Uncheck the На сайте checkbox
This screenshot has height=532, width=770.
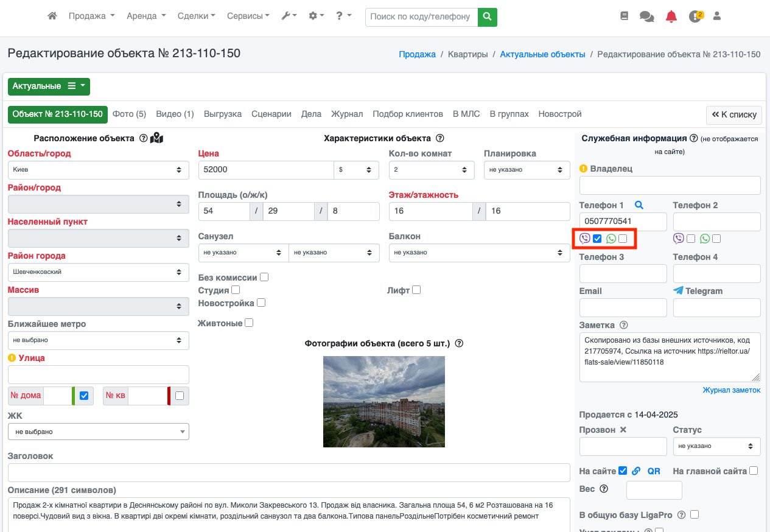click(x=622, y=471)
